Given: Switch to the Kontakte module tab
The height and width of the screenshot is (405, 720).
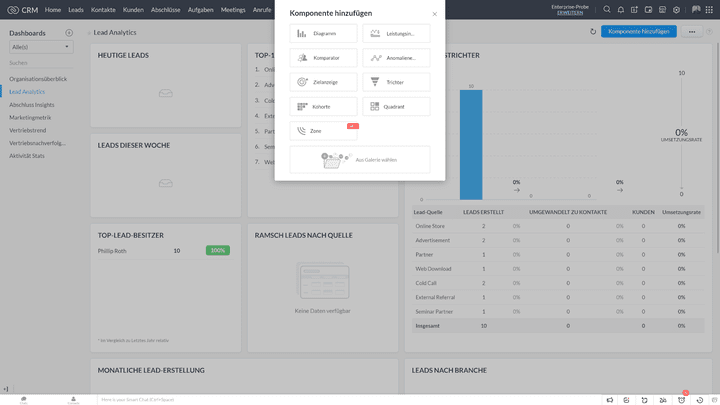Looking at the screenshot, I should (103, 9).
